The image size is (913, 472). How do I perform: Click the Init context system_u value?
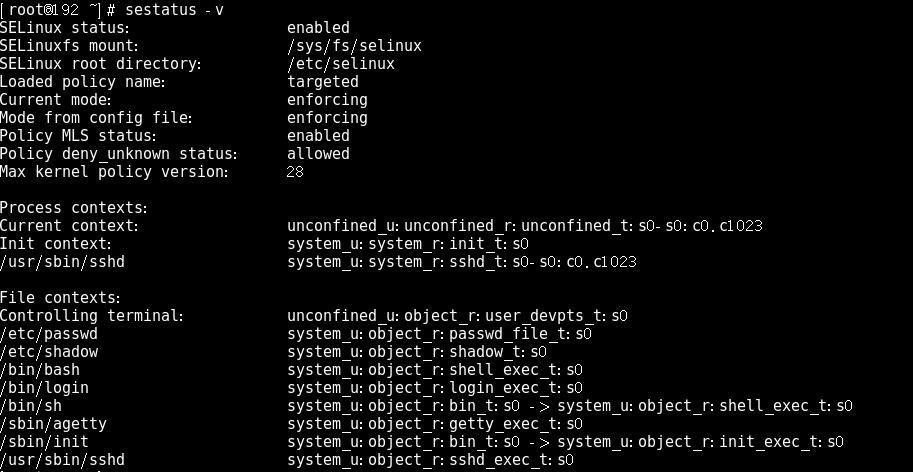[x=408, y=244]
